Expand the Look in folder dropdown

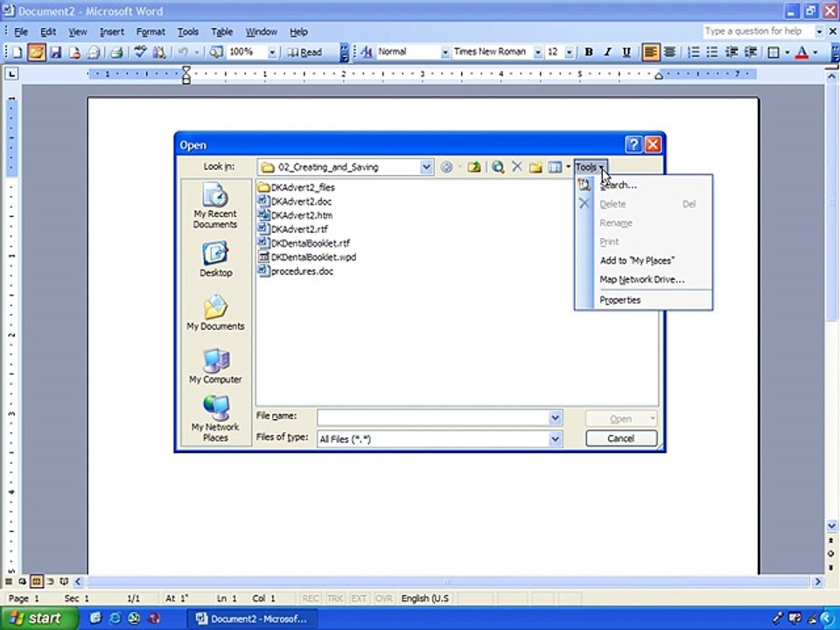pos(426,167)
